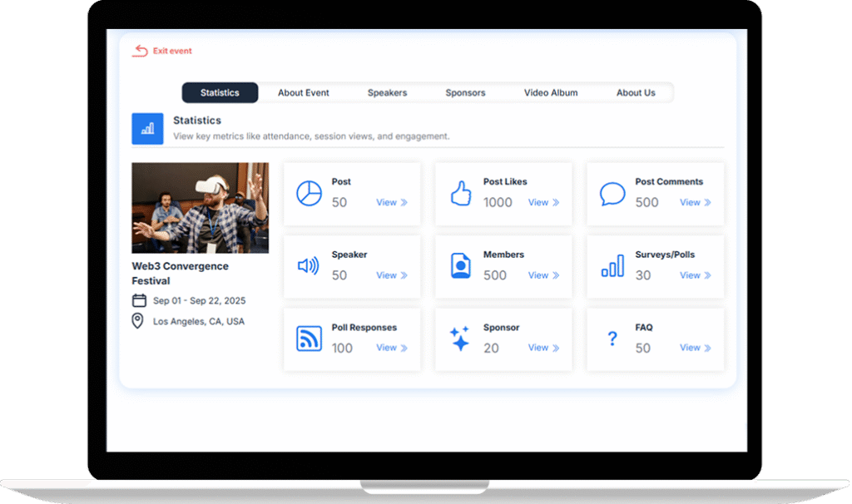
Task: View the Post details link
Action: click(x=392, y=203)
